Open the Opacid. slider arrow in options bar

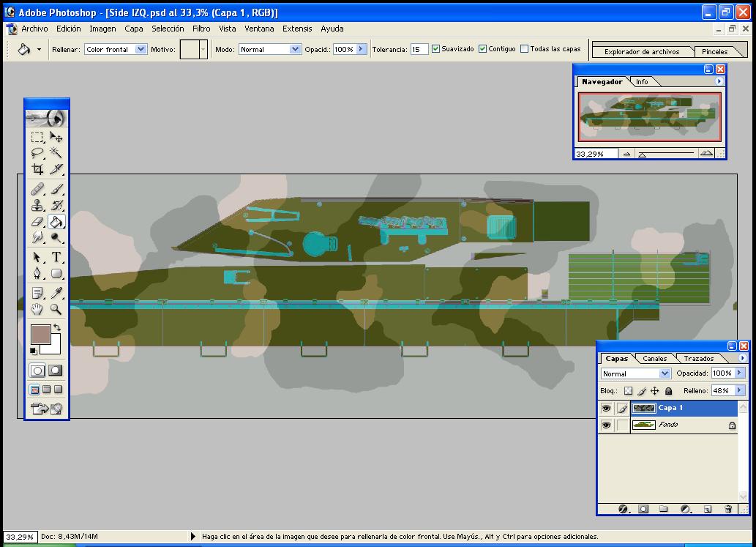pyautogui.click(x=361, y=49)
